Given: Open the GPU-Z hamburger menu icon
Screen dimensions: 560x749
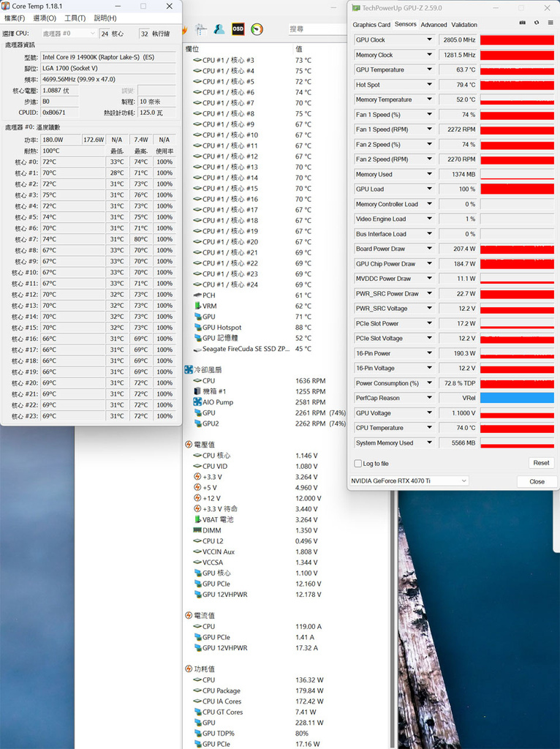Looking at the screenshot, I should (x=550, y=23).
